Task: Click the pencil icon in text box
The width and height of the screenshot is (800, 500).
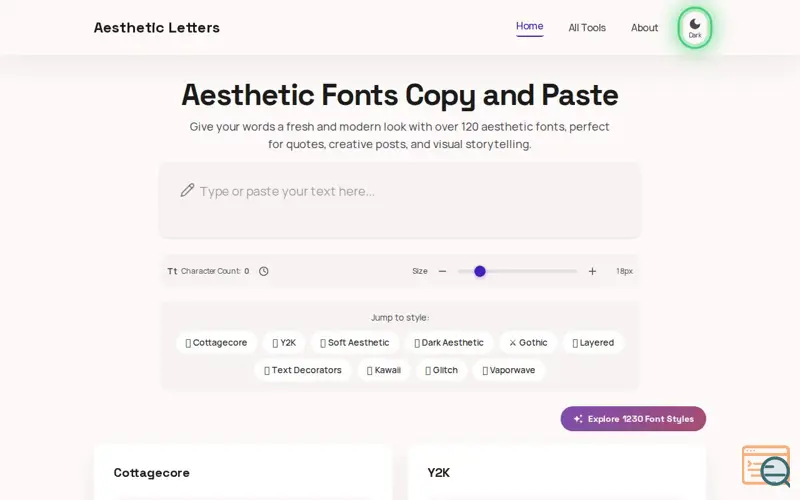Action: (x=187, y=190)
